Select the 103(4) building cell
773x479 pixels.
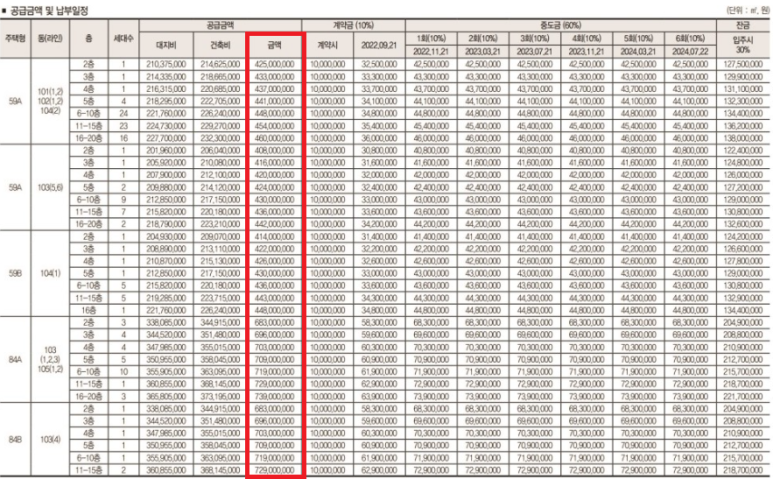pyautogui.click(x=50, y=439)
